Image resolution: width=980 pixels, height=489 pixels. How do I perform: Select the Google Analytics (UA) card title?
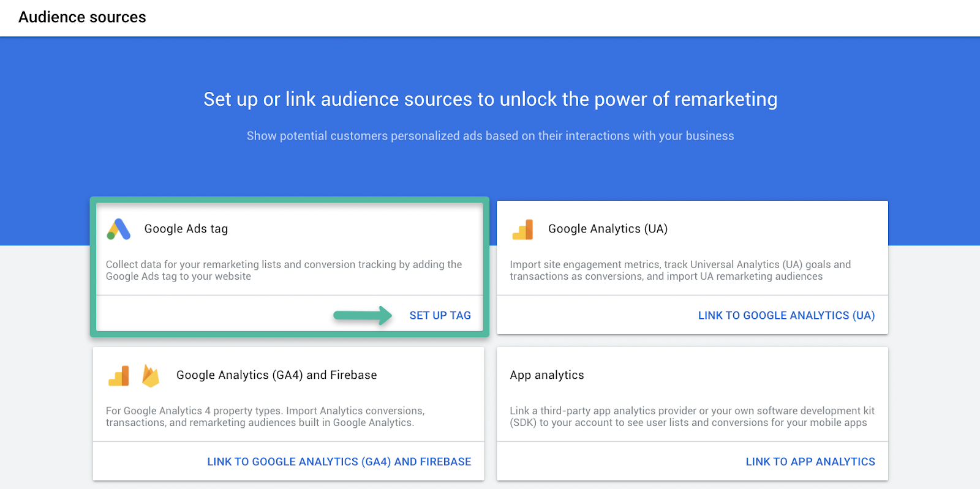(x=608, y=229)
